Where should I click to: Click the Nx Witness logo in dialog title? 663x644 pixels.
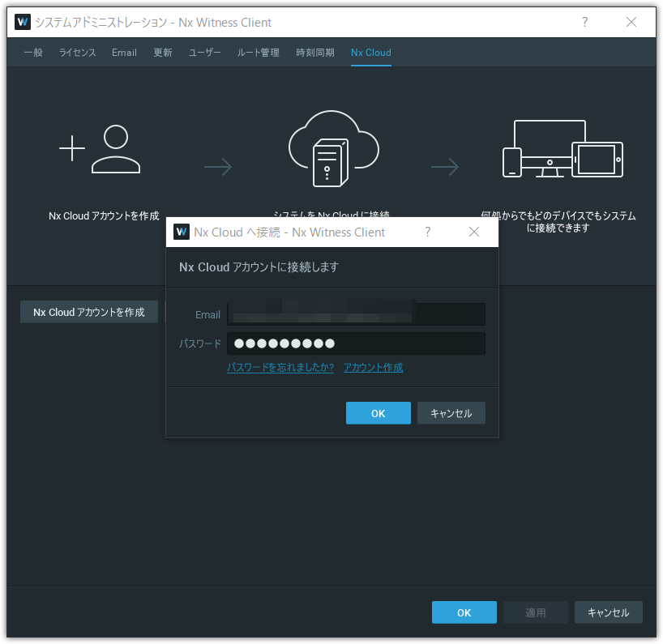pyautogui.click(x=182, y=232)
